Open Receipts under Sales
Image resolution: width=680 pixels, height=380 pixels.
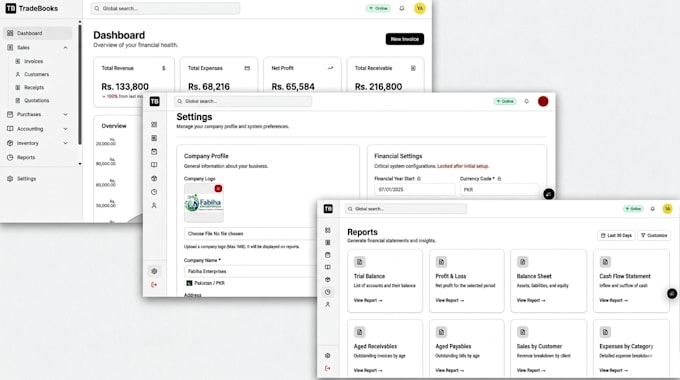pyautogui.click(x=34, y=87)
